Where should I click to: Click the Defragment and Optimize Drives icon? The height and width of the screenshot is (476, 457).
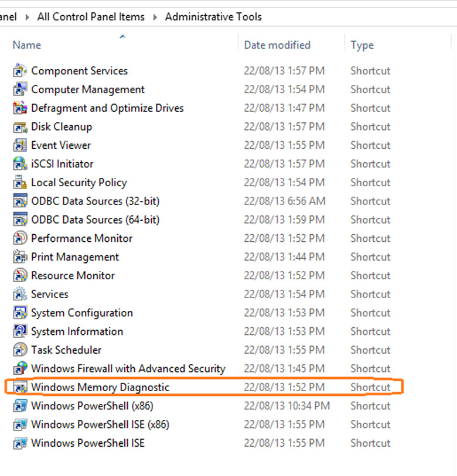pos(20,108)
